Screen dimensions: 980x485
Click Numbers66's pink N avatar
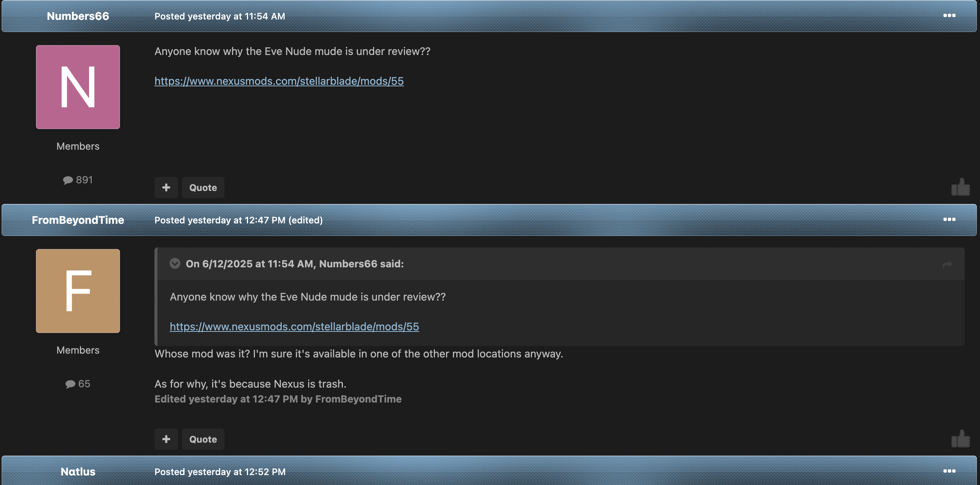click(x=78, y=87)
